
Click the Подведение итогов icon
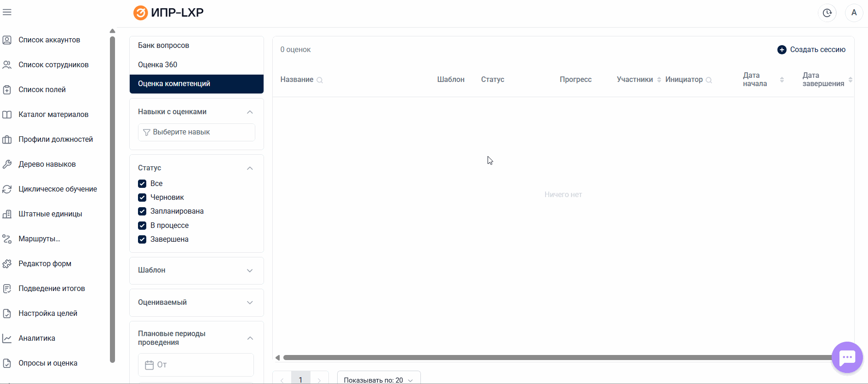tap(7, 289)
